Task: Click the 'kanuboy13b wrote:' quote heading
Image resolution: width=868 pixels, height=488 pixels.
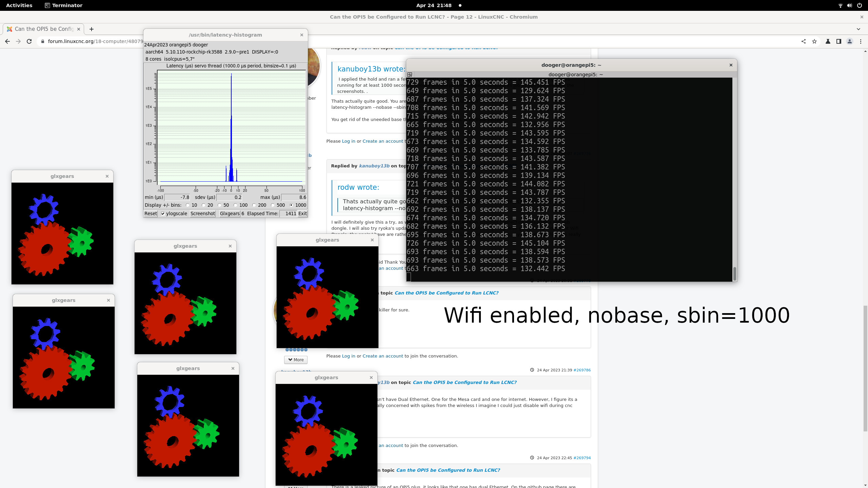Action: tap(371, 69)
